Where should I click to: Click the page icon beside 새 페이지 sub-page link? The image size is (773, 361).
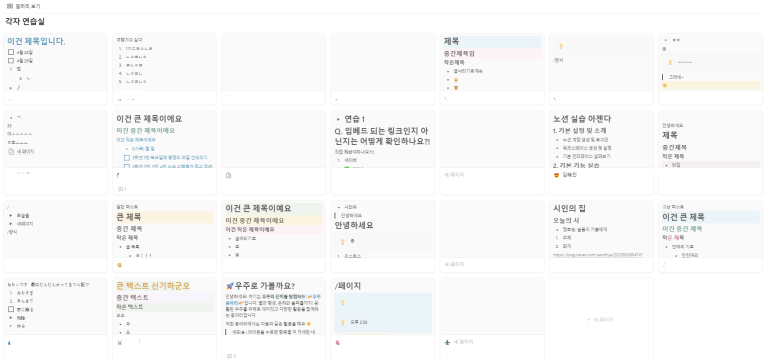11,151
